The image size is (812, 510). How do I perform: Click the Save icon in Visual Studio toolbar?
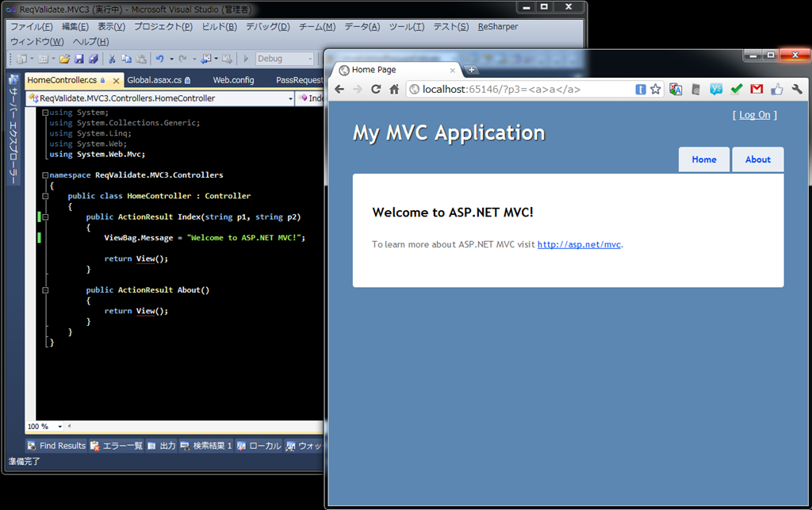79,59
